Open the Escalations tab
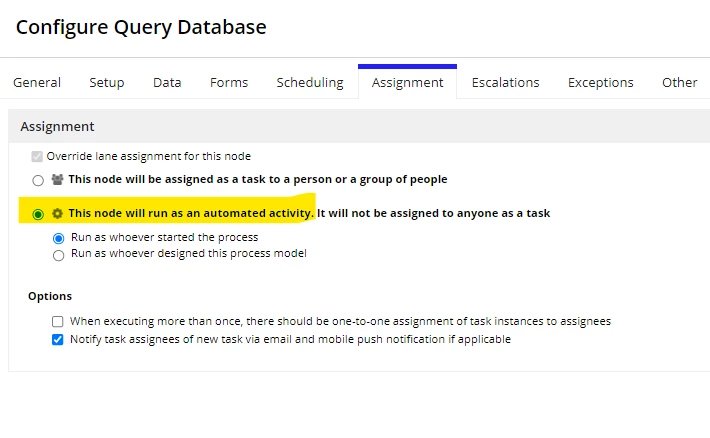The height and width of the screenshot is (438, 710). tap(506, 82)
